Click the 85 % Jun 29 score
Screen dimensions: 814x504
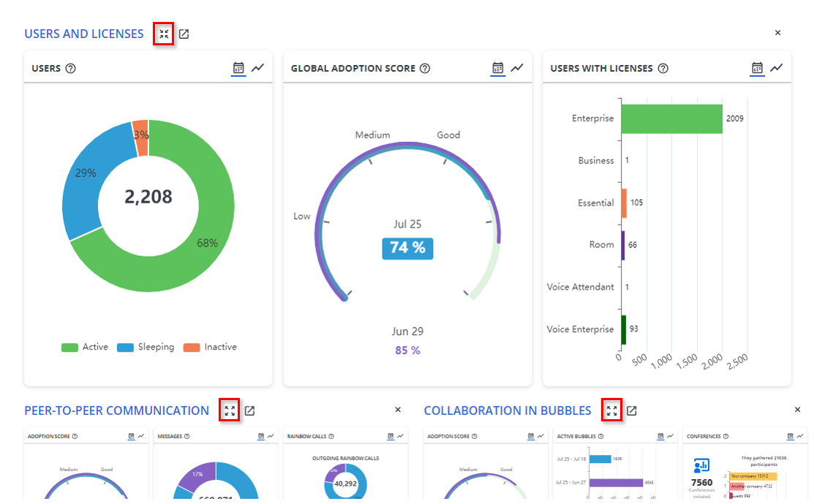coord(407,350)
